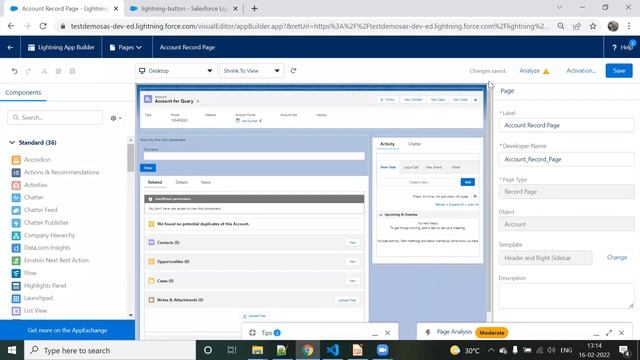Screen dimensions: 640x360
Task: Open the Related tab on canvas
Action: pos(155,182)
